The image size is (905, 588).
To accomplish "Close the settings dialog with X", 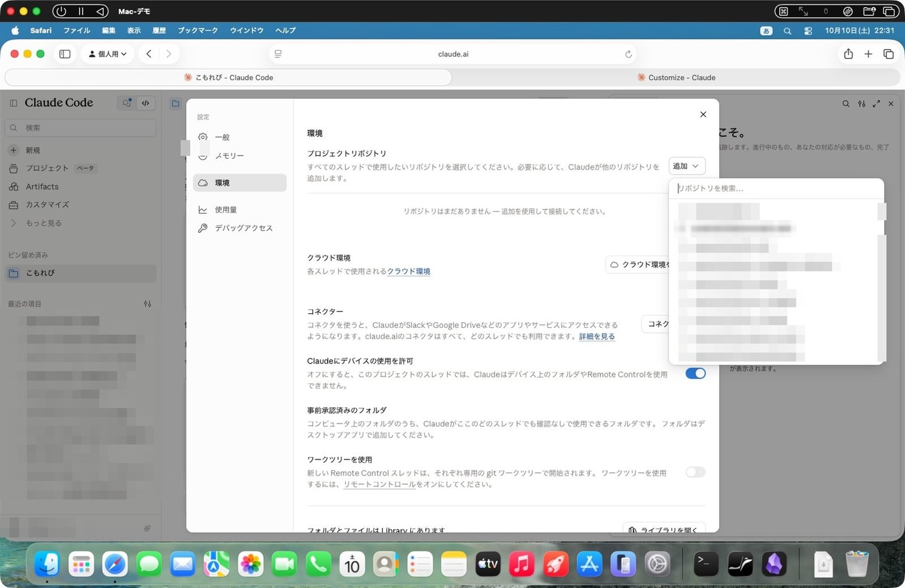I will [703, 114].
